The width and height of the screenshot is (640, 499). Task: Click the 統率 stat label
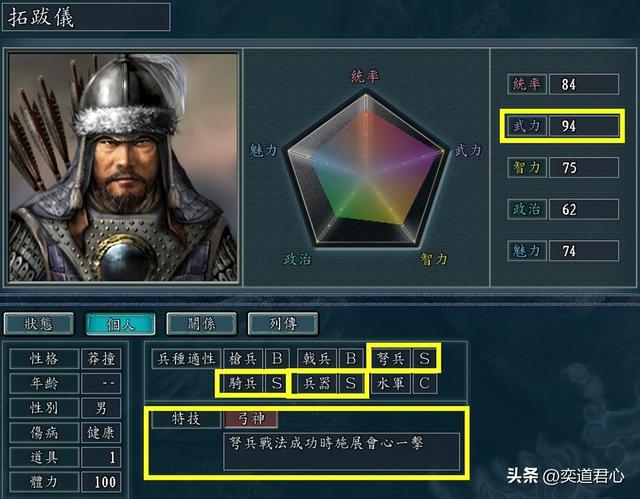click(527, 84)
